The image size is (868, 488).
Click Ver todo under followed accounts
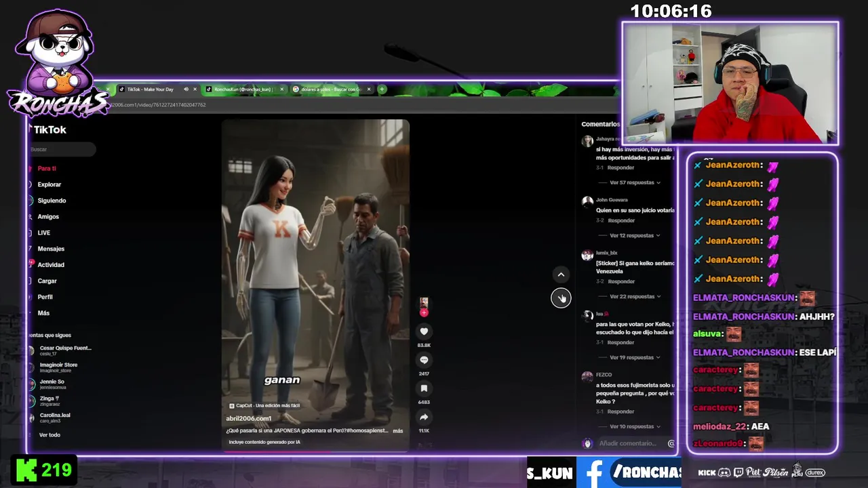tap(50, 434)
